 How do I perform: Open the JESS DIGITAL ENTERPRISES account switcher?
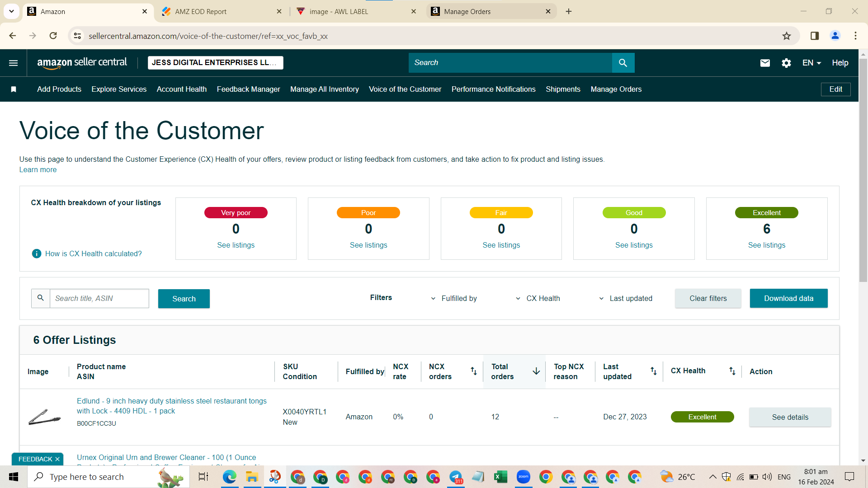tap(215, 63)
